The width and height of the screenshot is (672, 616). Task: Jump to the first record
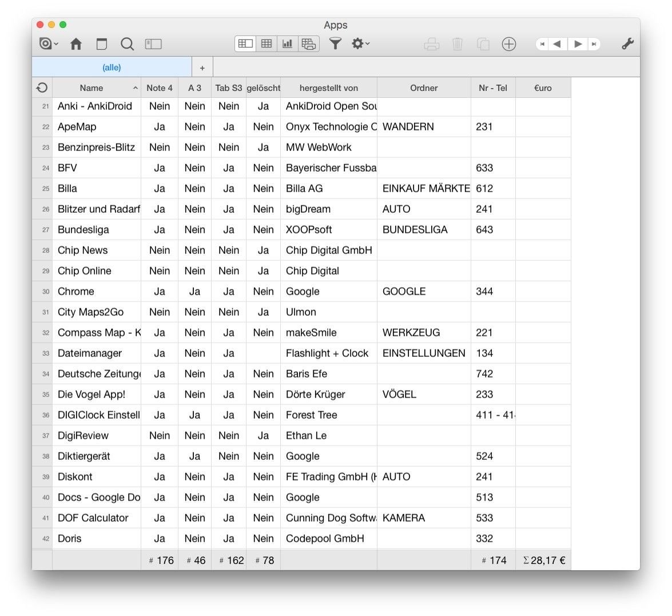542,43
